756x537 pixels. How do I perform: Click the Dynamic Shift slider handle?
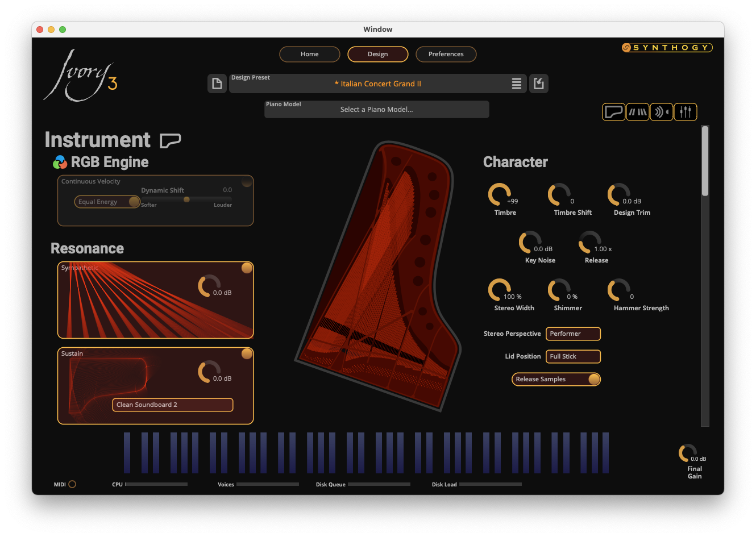point(186,199)
